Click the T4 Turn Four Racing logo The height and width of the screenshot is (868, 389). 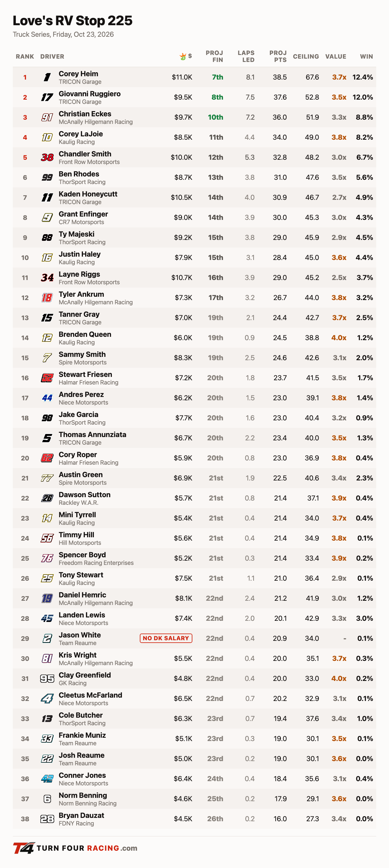[x=24, y=848]
